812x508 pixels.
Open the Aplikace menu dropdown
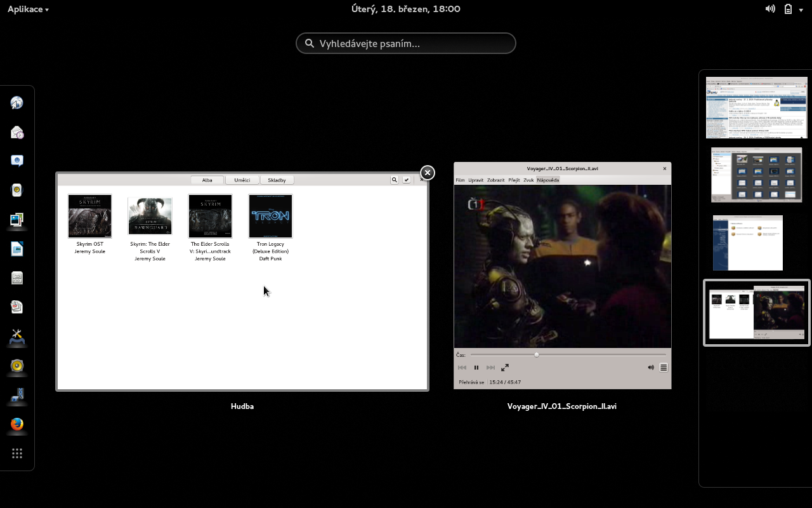(28, 9)
